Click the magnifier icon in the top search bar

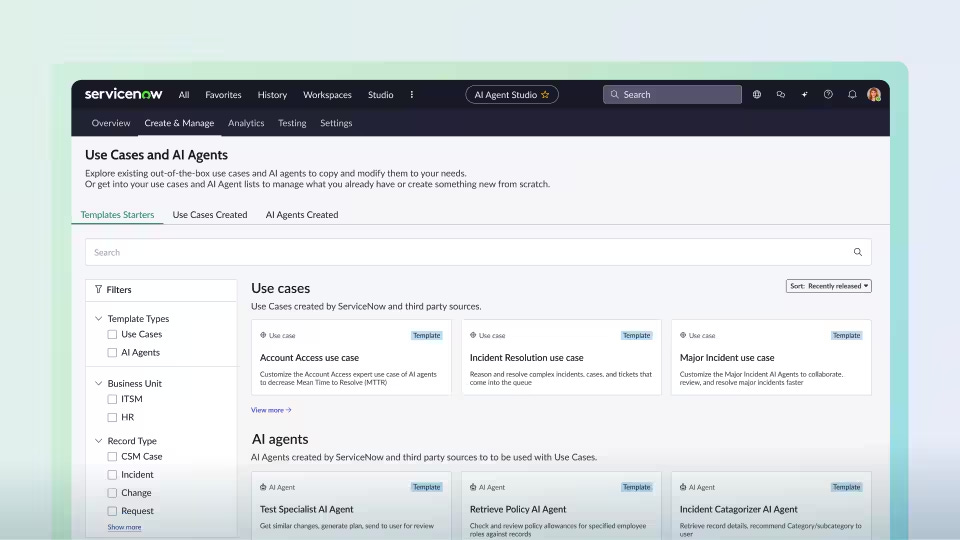pos(614,94)
